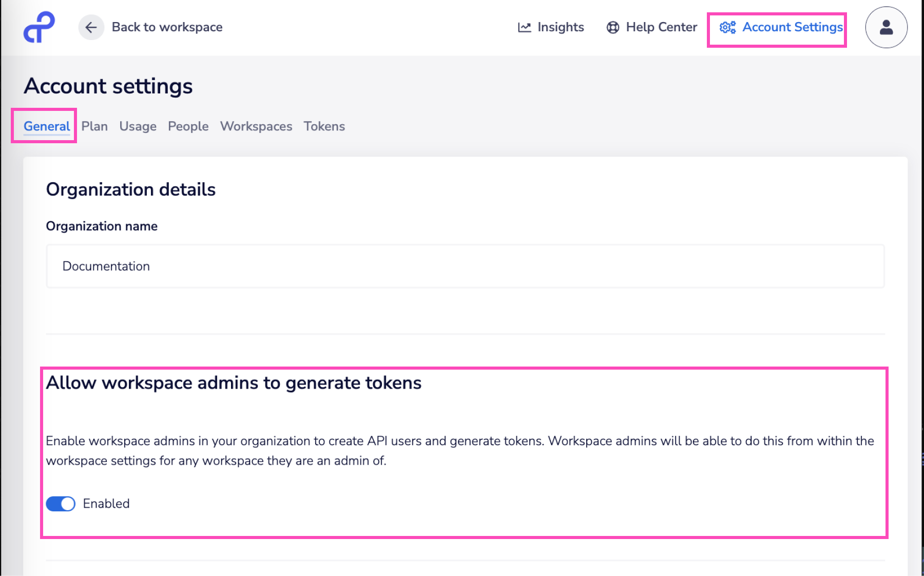Focus the Organization name input field
Viewport: 924px width, 576px height.
click(x=465, y=266)
